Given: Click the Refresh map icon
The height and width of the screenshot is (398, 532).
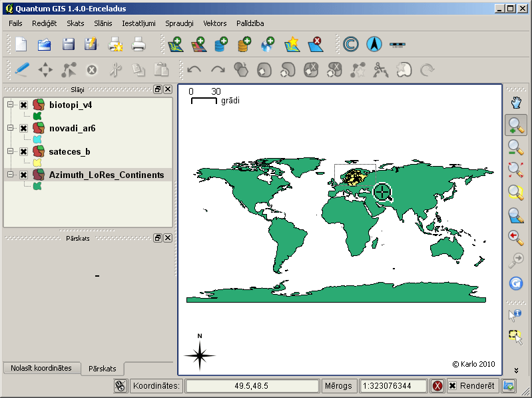Looking at the screenshot, I should point(516,283).
